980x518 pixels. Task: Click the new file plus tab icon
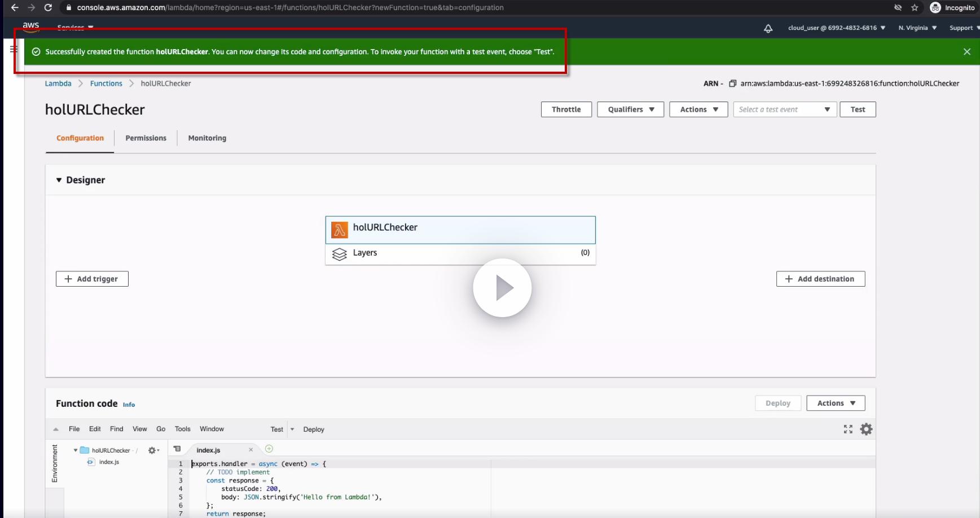pos(269,449)
